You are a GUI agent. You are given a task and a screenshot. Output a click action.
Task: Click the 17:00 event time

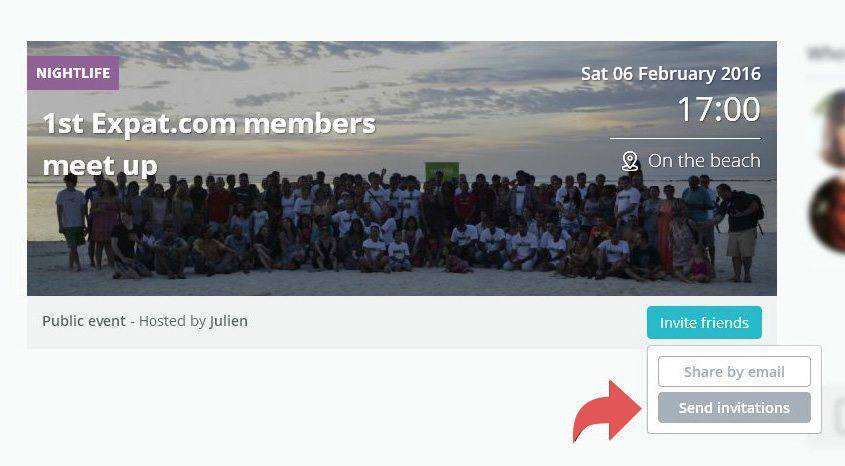(x=719, y=109)
